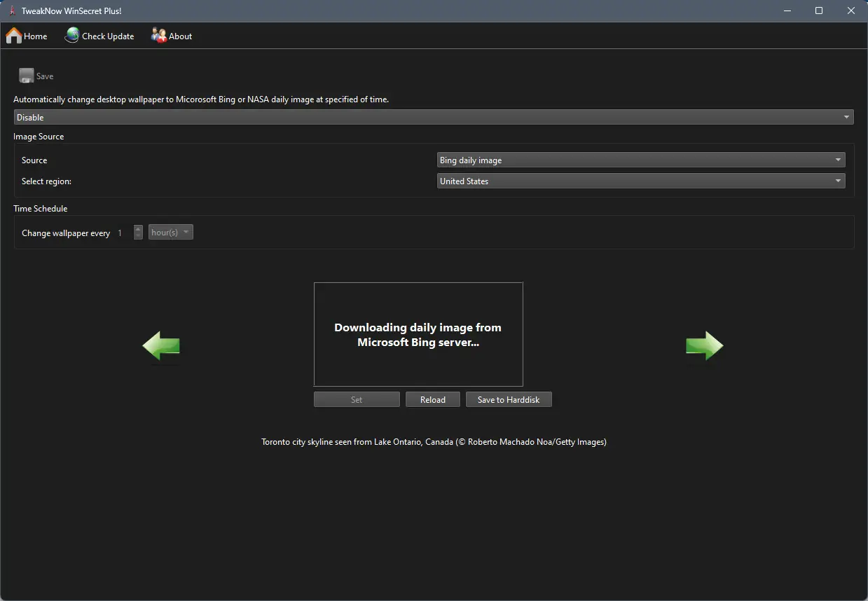Reload the daily image
Viewport: 868px width, 601px height.
coord(433,399)
